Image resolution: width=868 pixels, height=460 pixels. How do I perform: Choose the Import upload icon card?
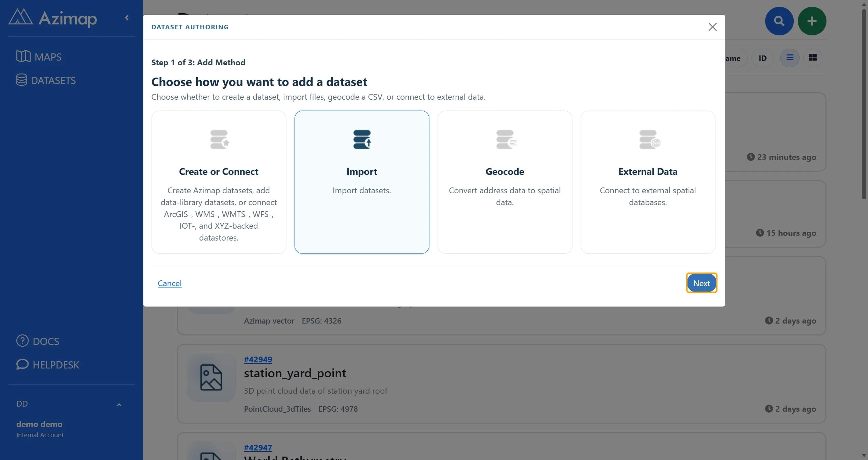(x=362, y=139)
